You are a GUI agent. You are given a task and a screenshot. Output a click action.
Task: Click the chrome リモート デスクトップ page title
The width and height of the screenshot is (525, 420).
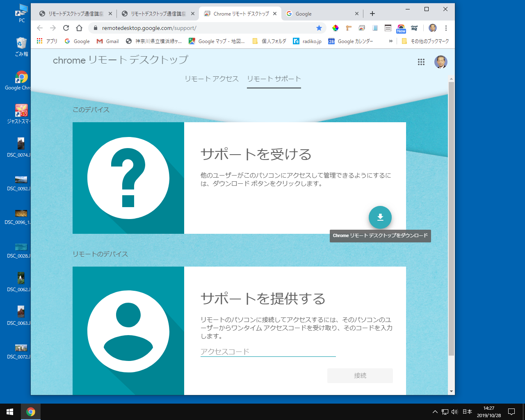(x=121, y=60)
